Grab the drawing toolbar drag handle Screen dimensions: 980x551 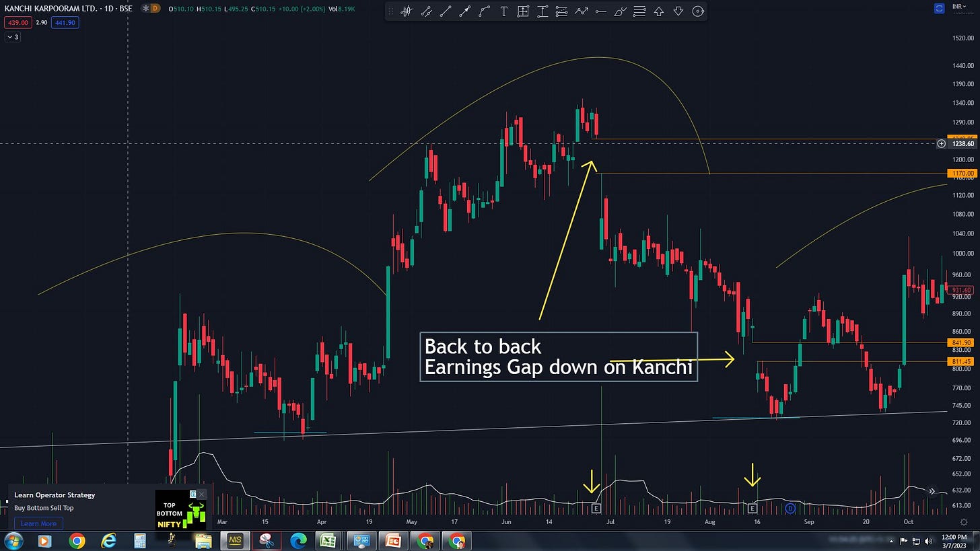coord(392,11)
